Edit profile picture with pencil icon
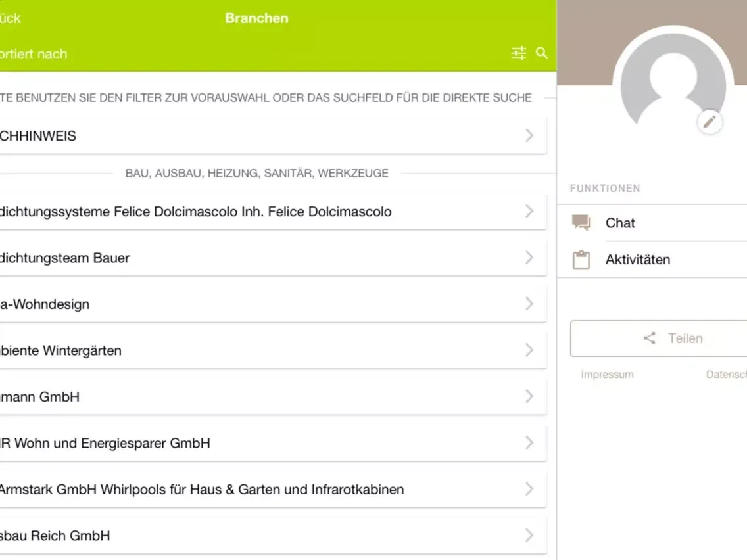The width and height of the screenshot is (747, 560). tap(710, 122)
